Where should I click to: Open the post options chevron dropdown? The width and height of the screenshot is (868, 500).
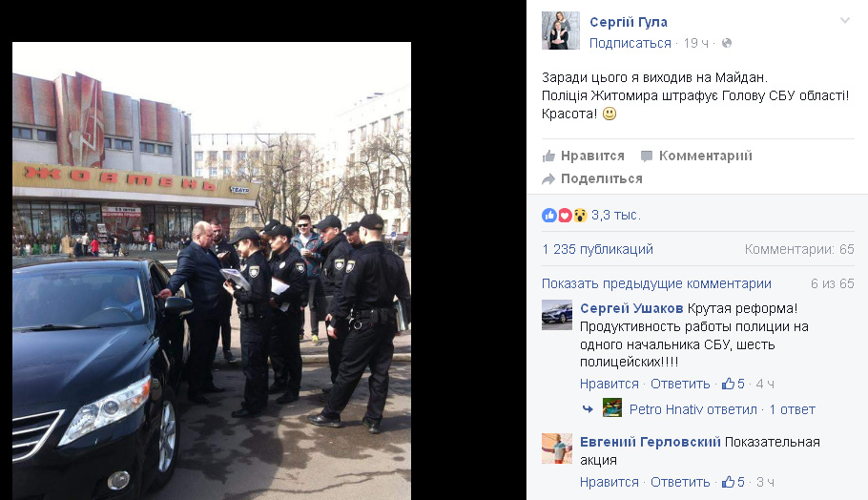point(845,21)
